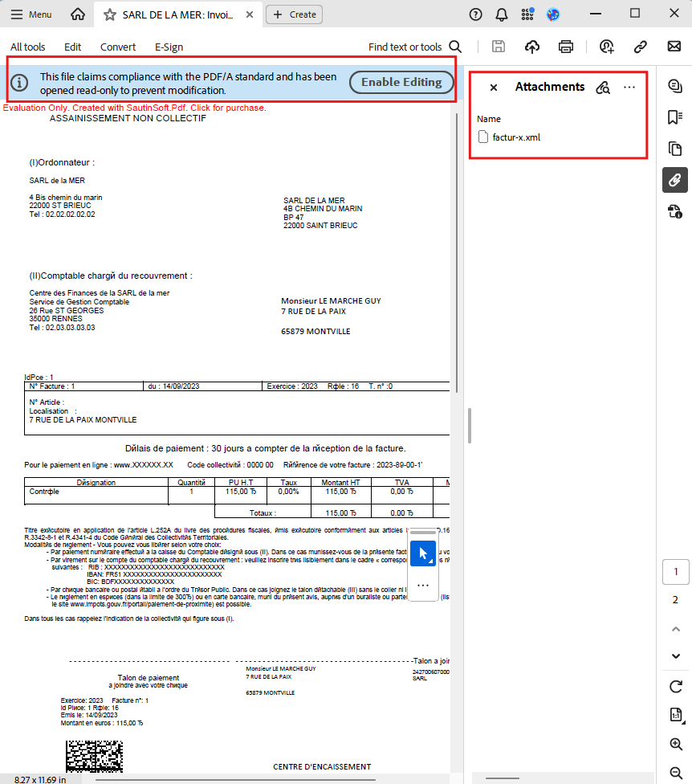Click the Enable Editing button
This screenshot has height=784, width=692.
401,82
